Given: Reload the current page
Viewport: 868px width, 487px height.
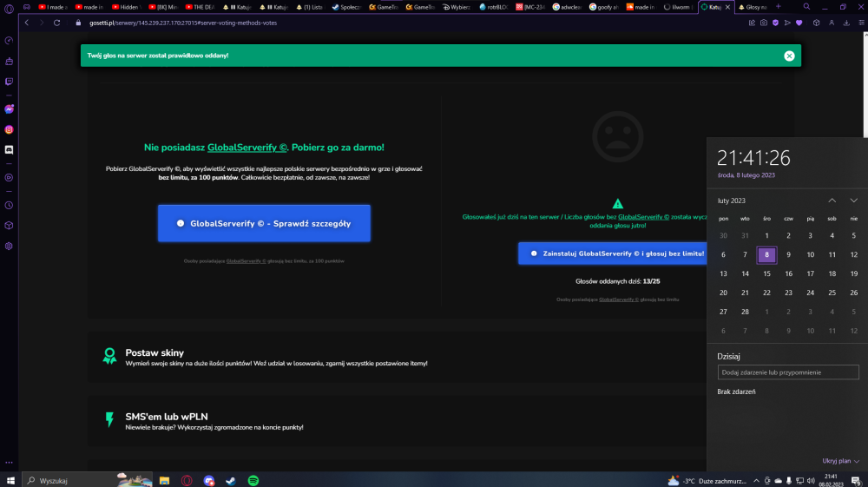Looking at the screenshot, I should (x=56, y=23).
